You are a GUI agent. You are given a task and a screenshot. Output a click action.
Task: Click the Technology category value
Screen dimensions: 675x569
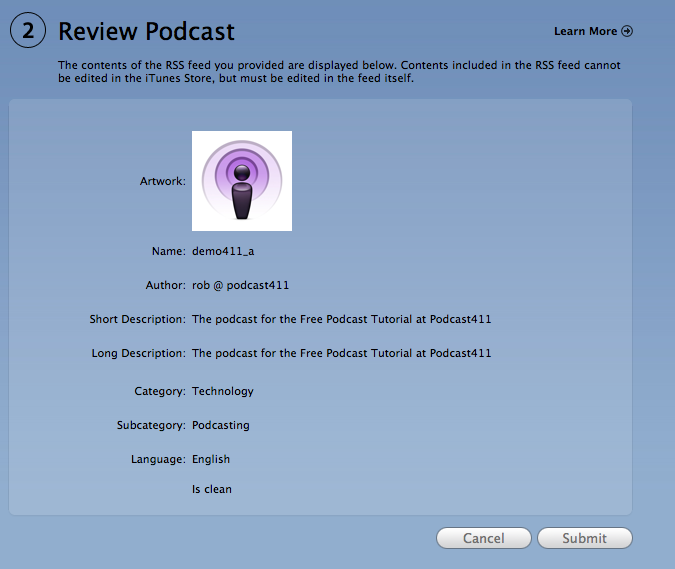(x=223, y=391)
